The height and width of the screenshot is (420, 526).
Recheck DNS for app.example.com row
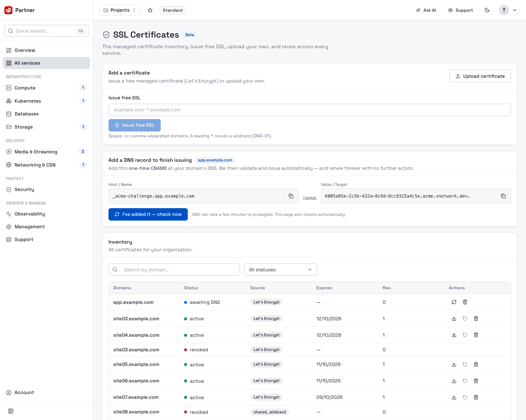pyautogui.click(x=454, y=302)
